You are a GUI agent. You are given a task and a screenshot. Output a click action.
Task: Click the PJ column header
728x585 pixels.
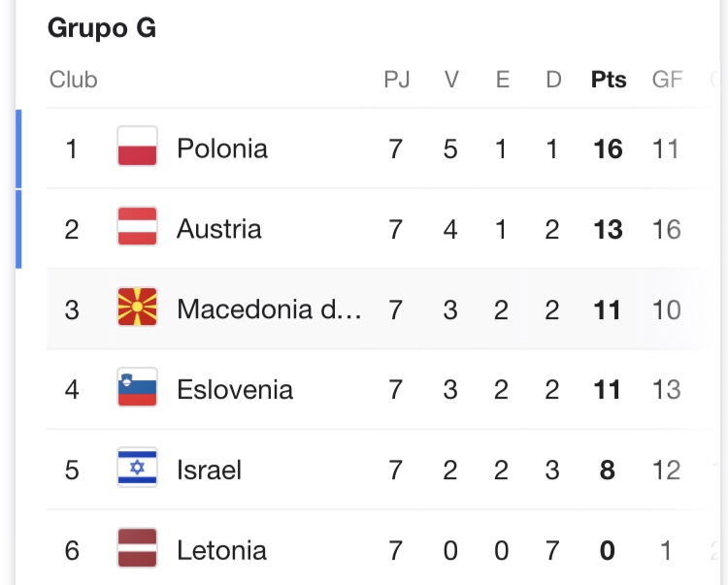point(396,80)
